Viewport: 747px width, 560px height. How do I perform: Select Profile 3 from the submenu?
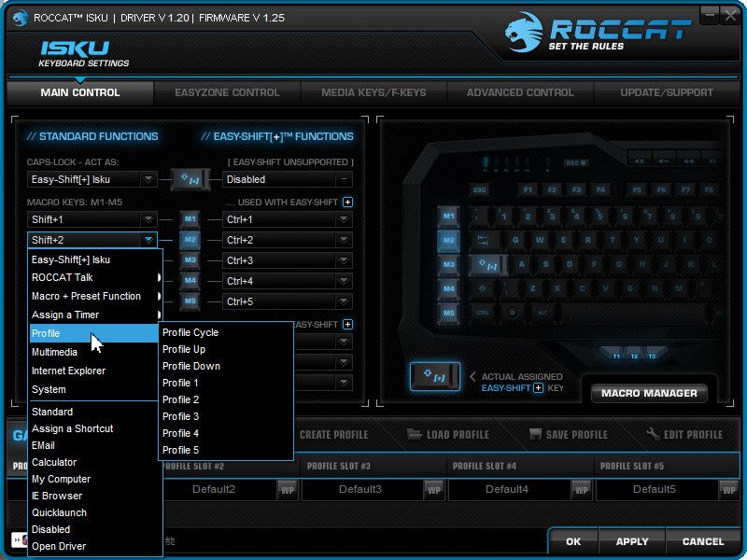(x=226, y=416)
